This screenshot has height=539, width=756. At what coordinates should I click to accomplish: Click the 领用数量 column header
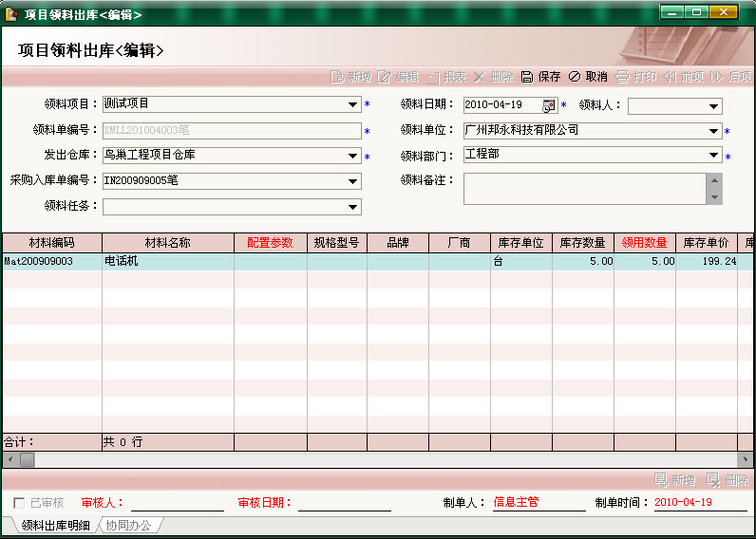[645, 243]
